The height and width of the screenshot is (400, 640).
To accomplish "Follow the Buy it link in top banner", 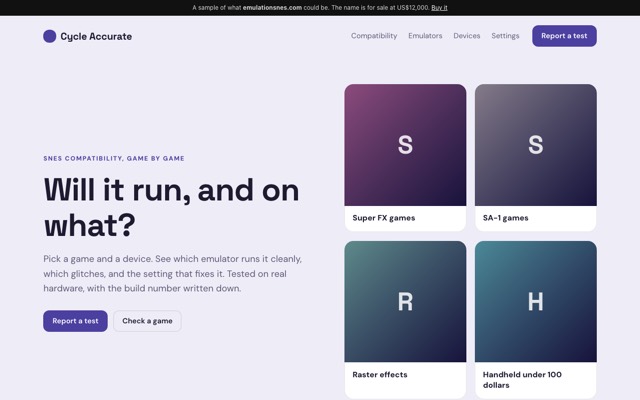I will coord(439,8).
